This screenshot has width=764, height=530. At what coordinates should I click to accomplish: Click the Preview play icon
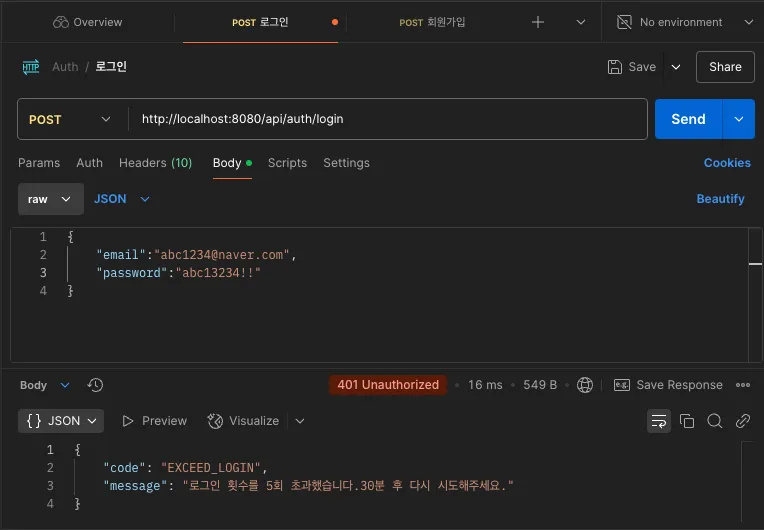pos(128,421)
